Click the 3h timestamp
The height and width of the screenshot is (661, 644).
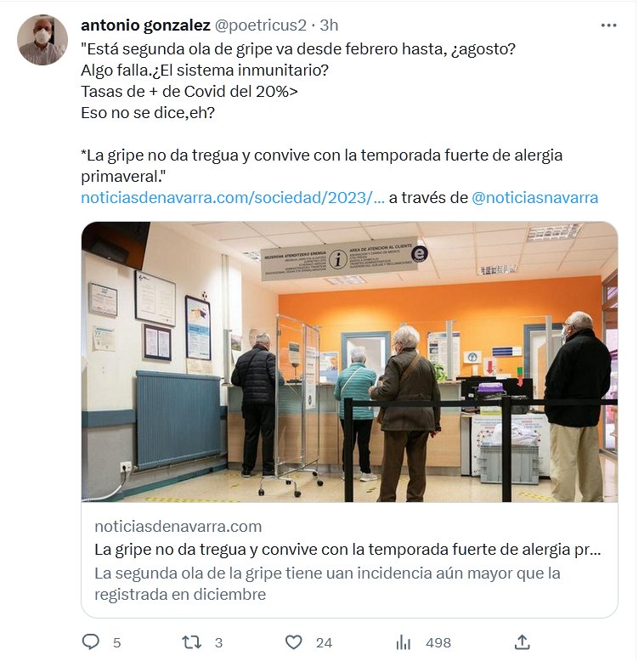tap(329, 25)
